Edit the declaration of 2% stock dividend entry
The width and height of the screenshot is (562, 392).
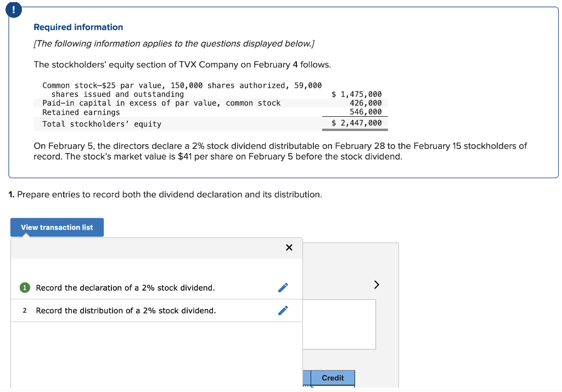[x=283, y=287]
